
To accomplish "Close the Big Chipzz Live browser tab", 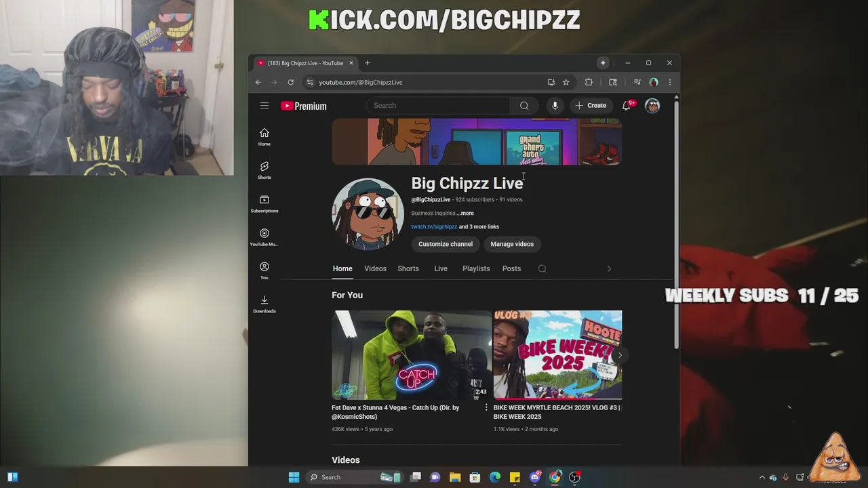I will 351,63.
